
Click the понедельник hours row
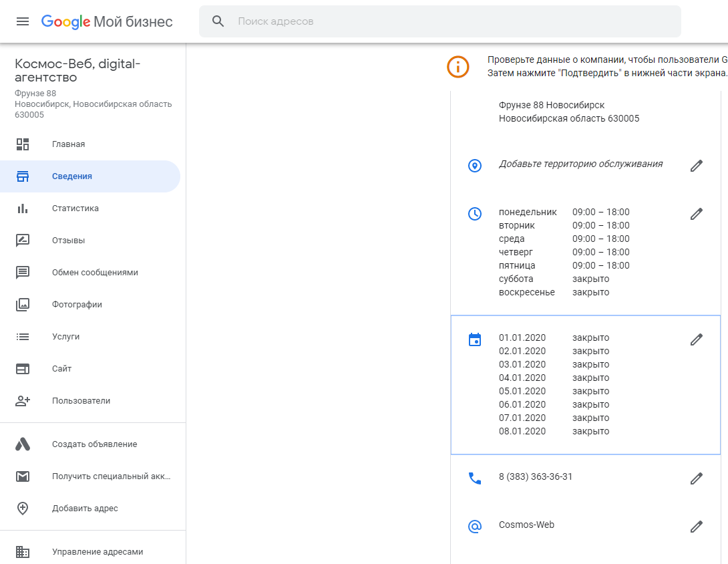click(x=564, y=212)
